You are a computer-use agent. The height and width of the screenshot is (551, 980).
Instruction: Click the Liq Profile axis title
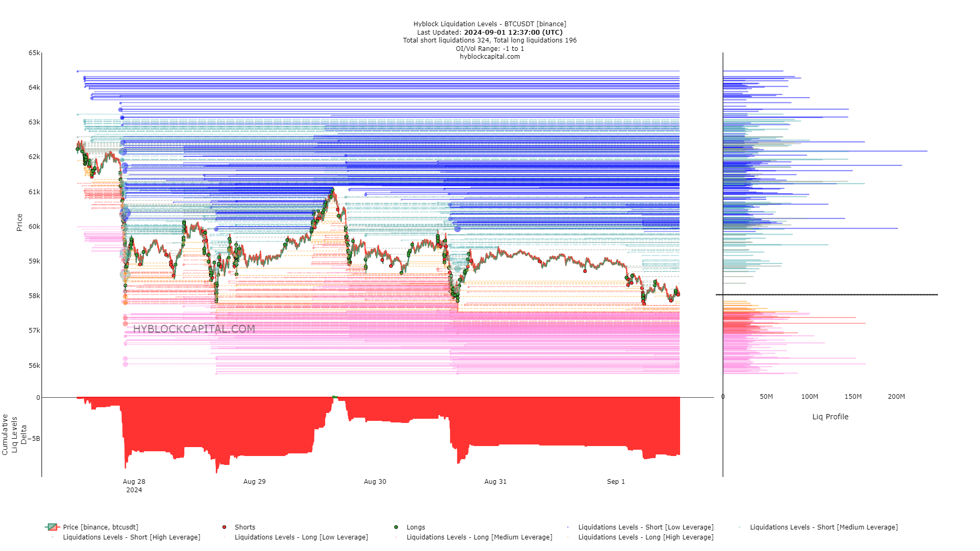[x=830, y=417]
